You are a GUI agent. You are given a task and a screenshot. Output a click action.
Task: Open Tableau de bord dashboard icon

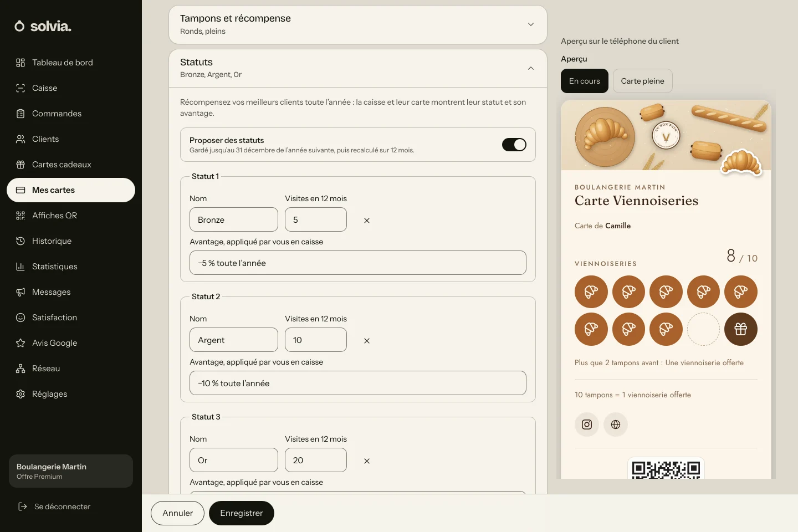tap(21, 63)
